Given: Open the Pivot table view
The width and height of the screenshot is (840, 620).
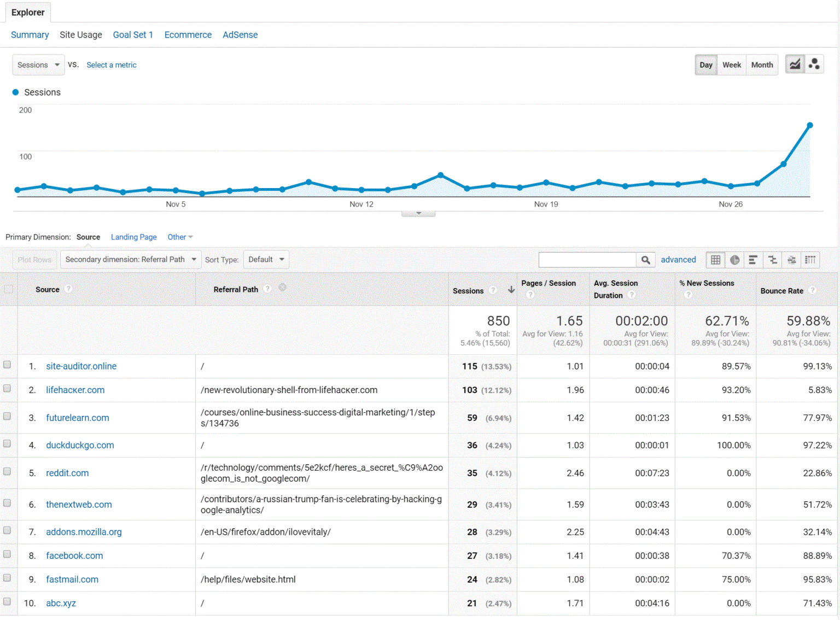Looking at the screenshot, I should point(810,260).
